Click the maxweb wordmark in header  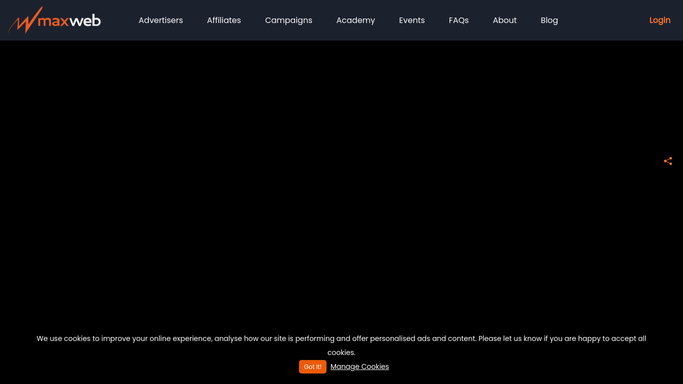coord(70,20)
